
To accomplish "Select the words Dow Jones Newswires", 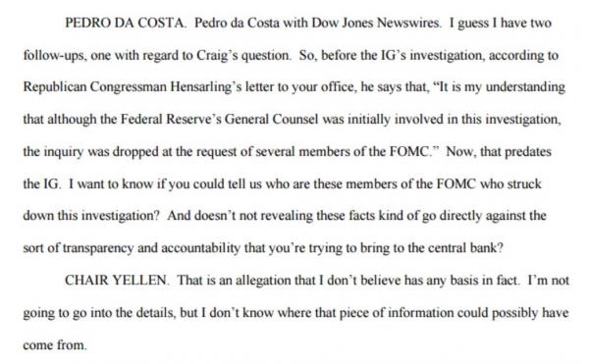I will [376, 23].
